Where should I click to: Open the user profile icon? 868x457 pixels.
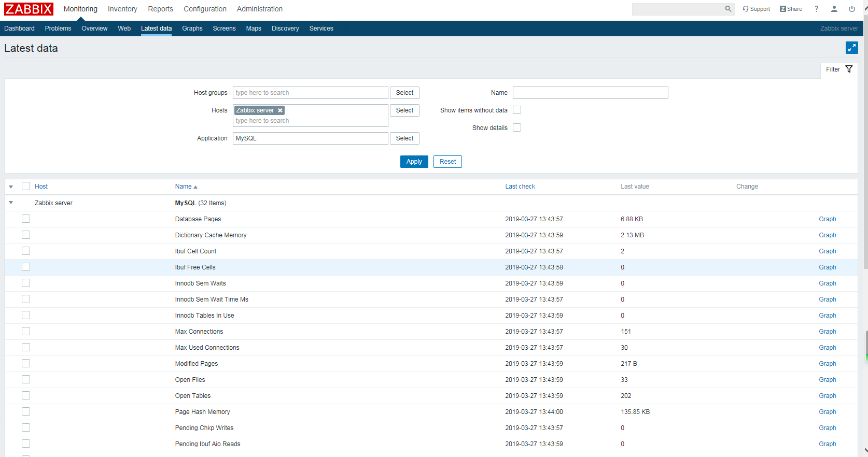(x=834, y=9)
